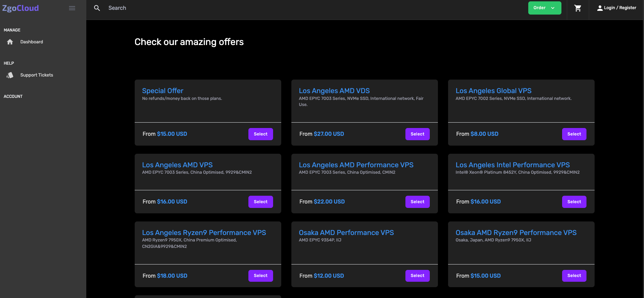Open the Los Angeles AMD VDS title
Image resolution: width=644 pixels, height=298 pixels.
click(334, 91)
